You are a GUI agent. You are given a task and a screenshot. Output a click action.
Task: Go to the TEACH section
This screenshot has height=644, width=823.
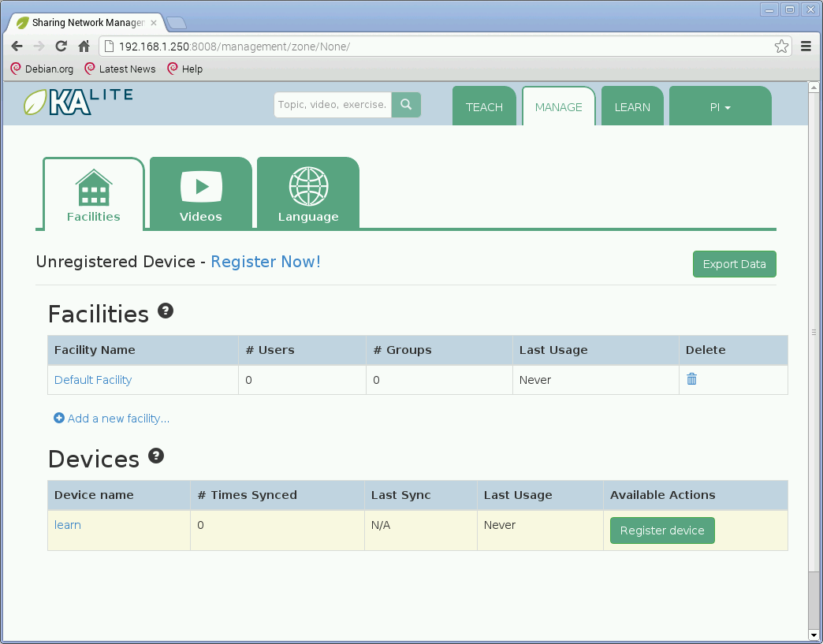pyautogui.click(x=484, y=107)
